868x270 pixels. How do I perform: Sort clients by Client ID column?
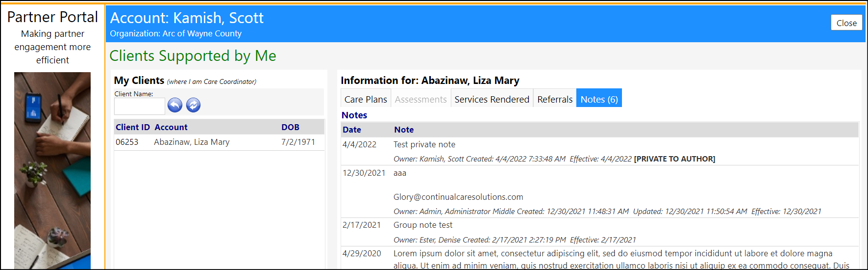click(133, 127)
